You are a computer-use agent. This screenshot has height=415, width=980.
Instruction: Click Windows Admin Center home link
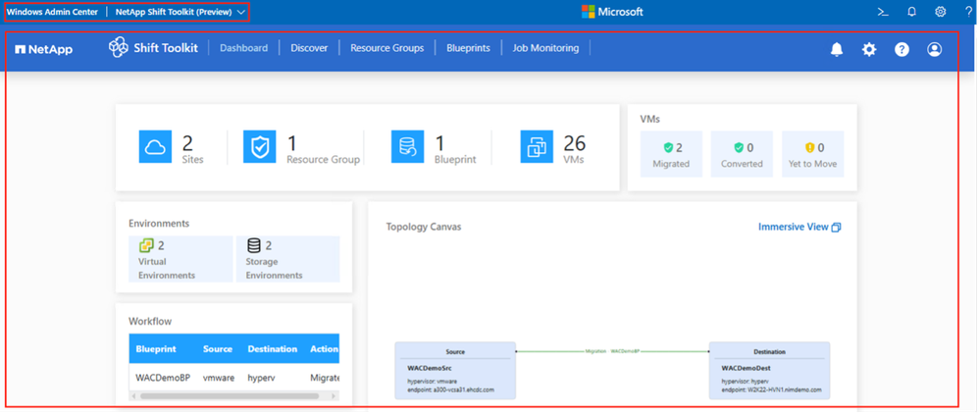[52, 12]
